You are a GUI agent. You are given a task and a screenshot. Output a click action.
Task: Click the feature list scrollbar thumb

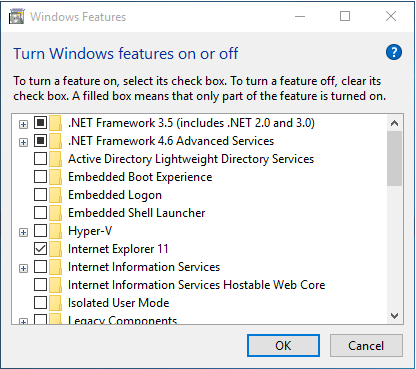[x=394, y=158]
